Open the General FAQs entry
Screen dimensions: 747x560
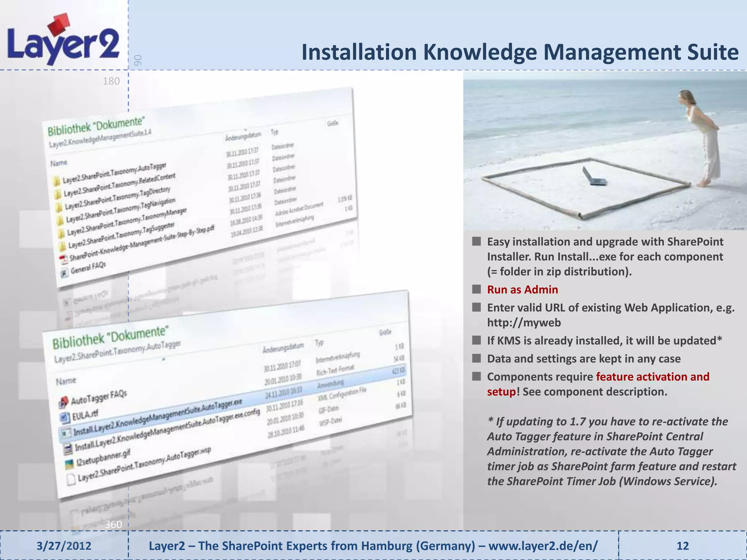point(88,268)
